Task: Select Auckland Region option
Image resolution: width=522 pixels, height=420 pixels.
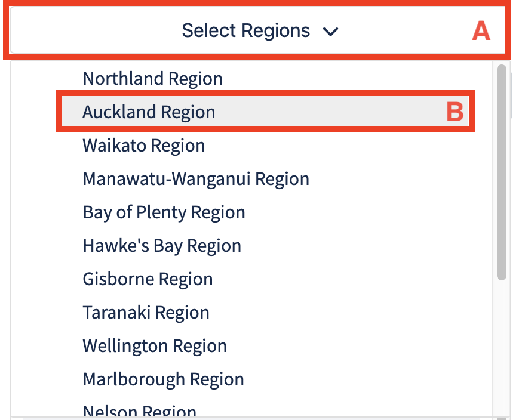Action: click(149, 112)
